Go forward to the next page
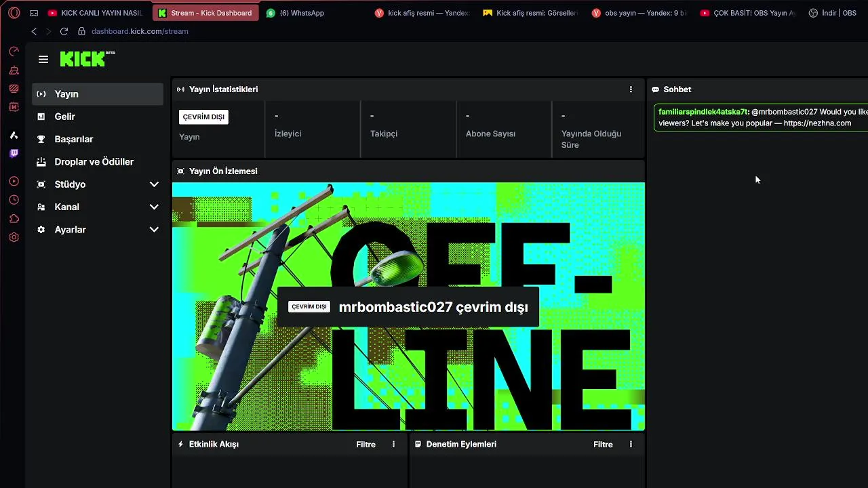Viewport: 868px width, 488px height. (48, 31)
